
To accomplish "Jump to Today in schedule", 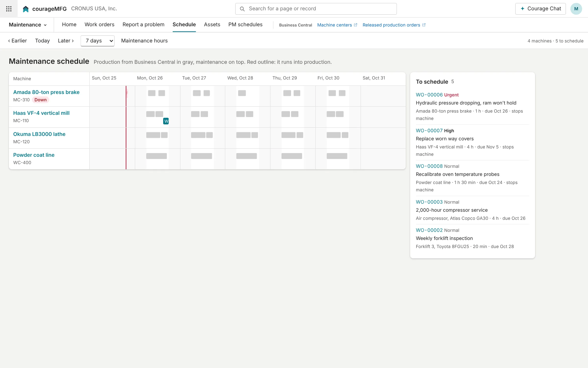I will pos(42,41).
